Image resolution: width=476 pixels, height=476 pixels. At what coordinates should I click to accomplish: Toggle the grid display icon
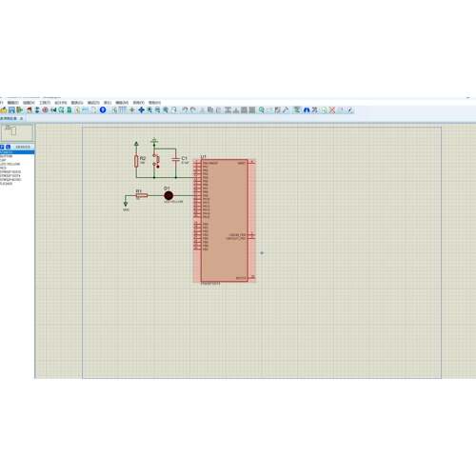coord(123,110)
